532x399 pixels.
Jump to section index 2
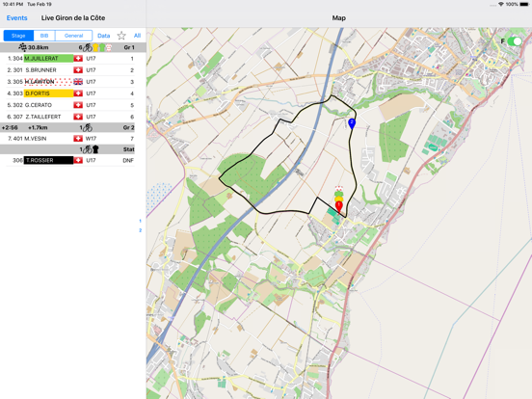pos(140,230)
